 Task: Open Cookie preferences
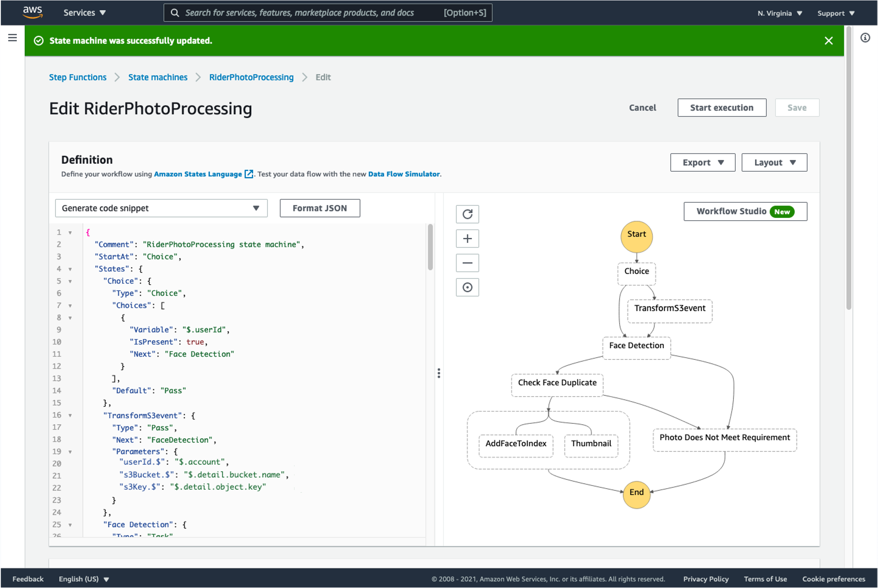[833, 579]
